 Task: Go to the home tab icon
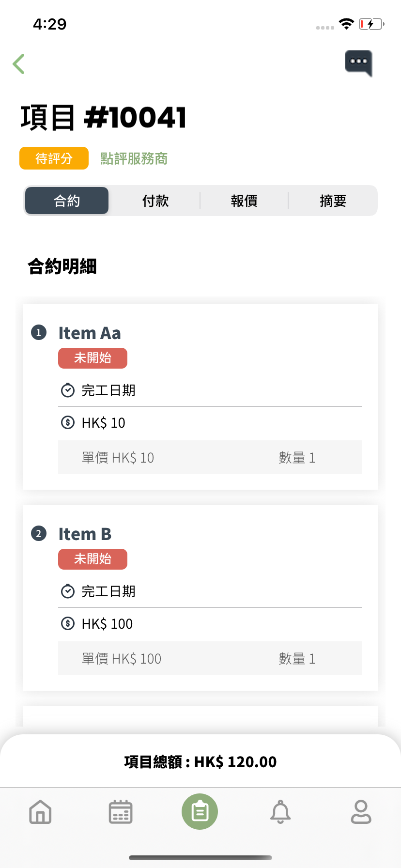coord(40,812)
